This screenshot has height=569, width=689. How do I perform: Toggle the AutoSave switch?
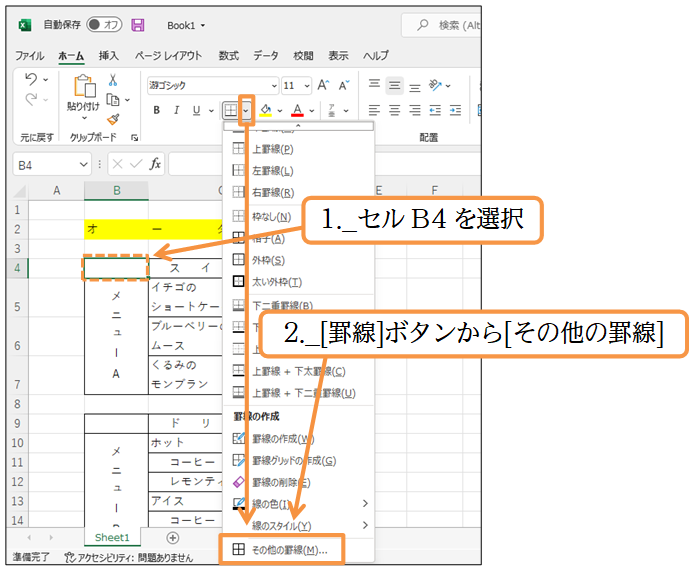[104, 25]
